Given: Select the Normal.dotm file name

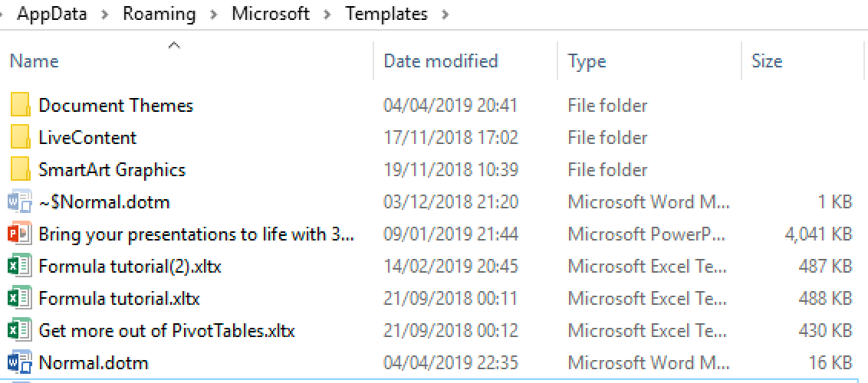Looking at the screenshot, I should coord(93,363).
